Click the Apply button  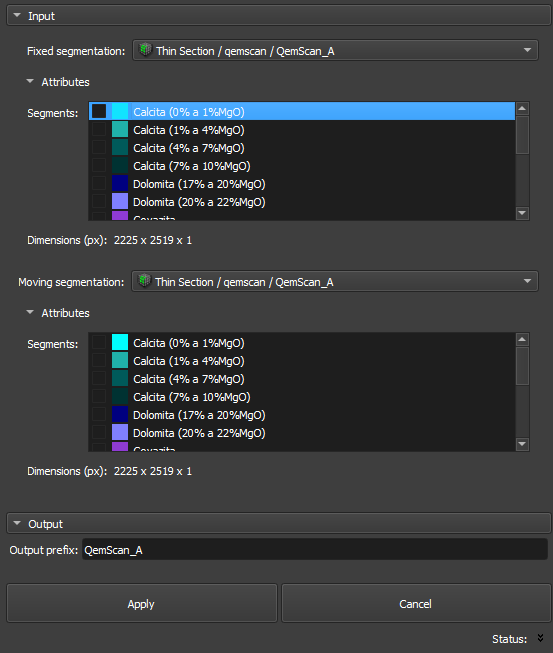142,603
